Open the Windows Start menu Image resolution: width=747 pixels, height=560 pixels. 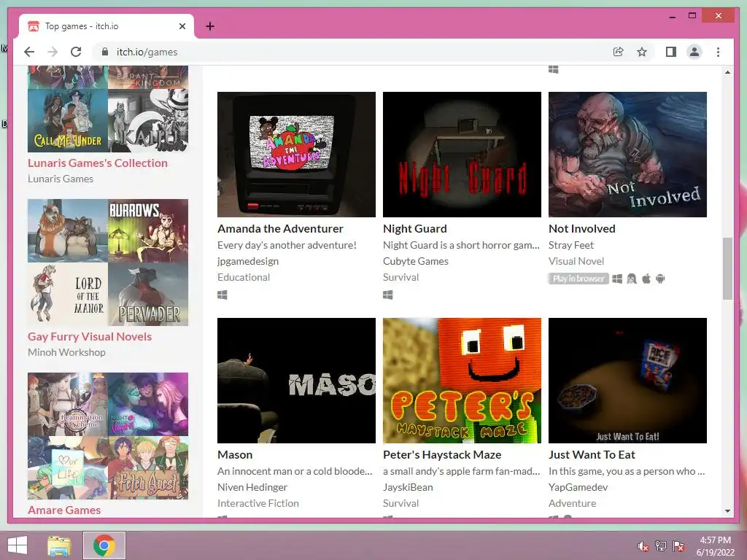point(18,545)
